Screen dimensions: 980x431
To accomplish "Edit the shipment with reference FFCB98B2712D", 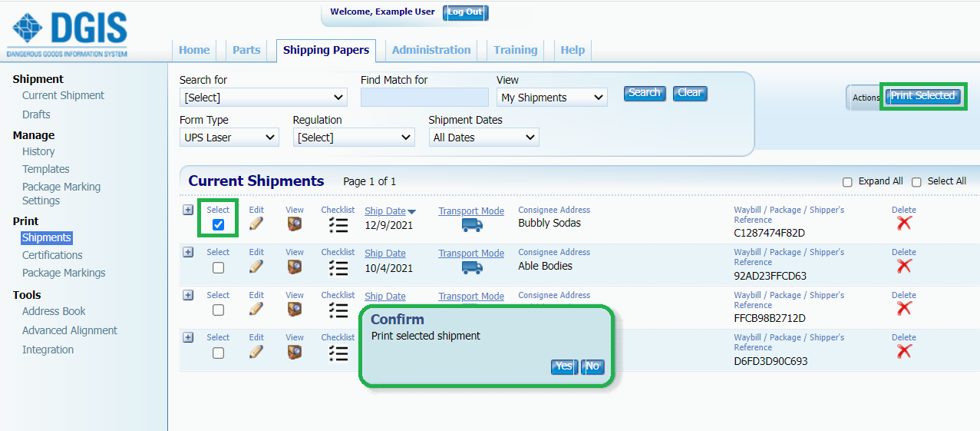I will pos(256,309).
